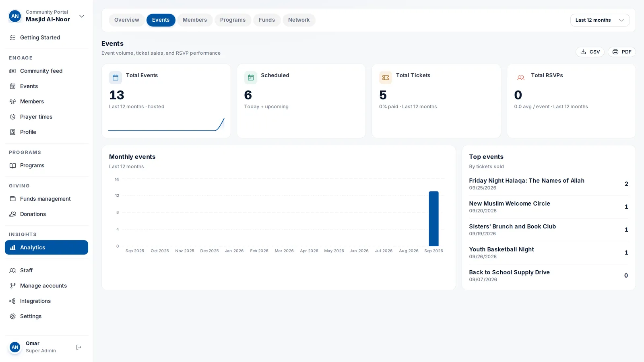Go to Members in the sidebar
This screenshot has width=644, height=362.
(x=46, y=101)
